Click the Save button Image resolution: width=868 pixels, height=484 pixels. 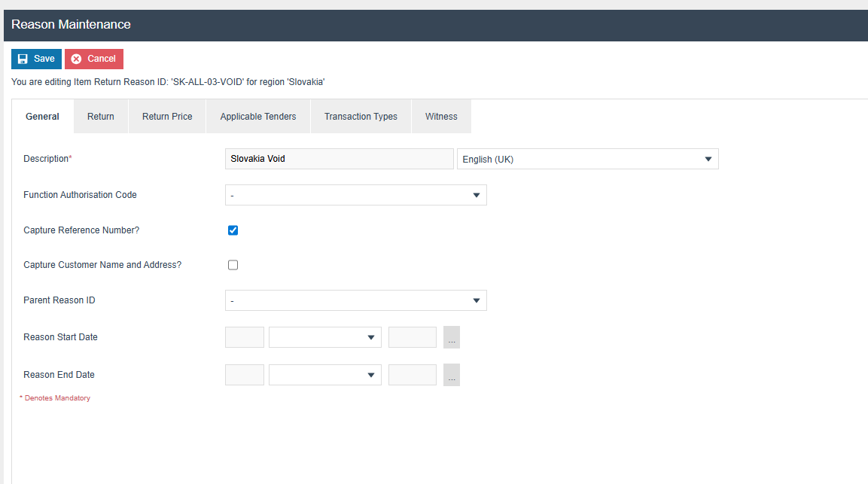(x=36, y=59)
